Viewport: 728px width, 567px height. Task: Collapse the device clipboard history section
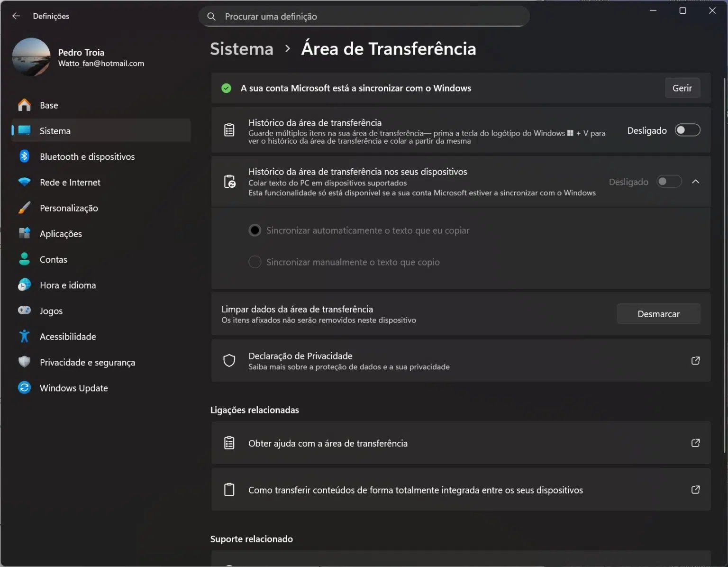pos(695,182)
